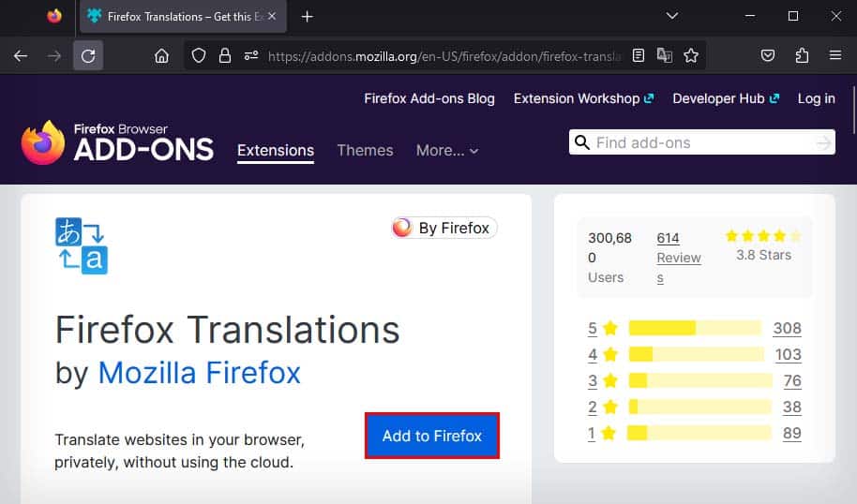Select the Extensions navigation item

(x=276, y=150)
